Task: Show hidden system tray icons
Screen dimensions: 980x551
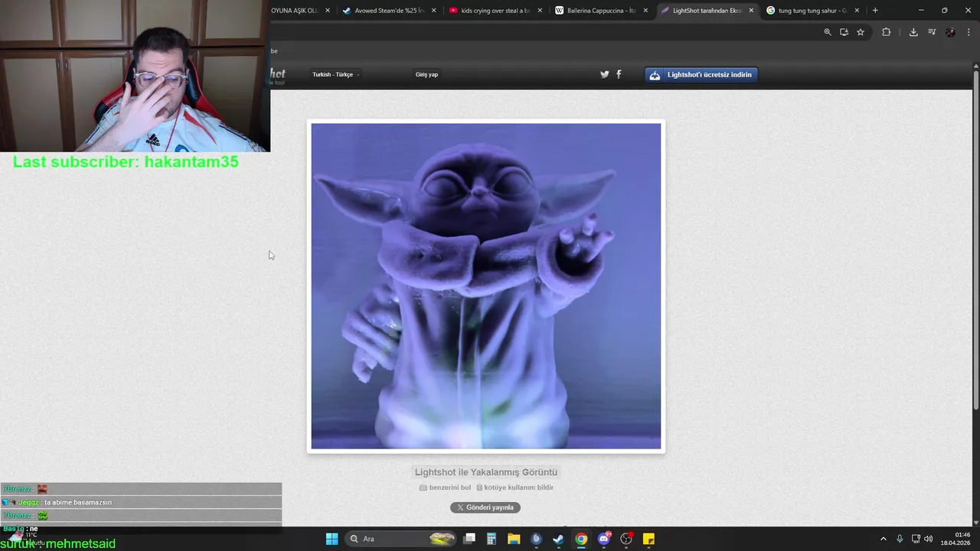Action: click(883, 539)
